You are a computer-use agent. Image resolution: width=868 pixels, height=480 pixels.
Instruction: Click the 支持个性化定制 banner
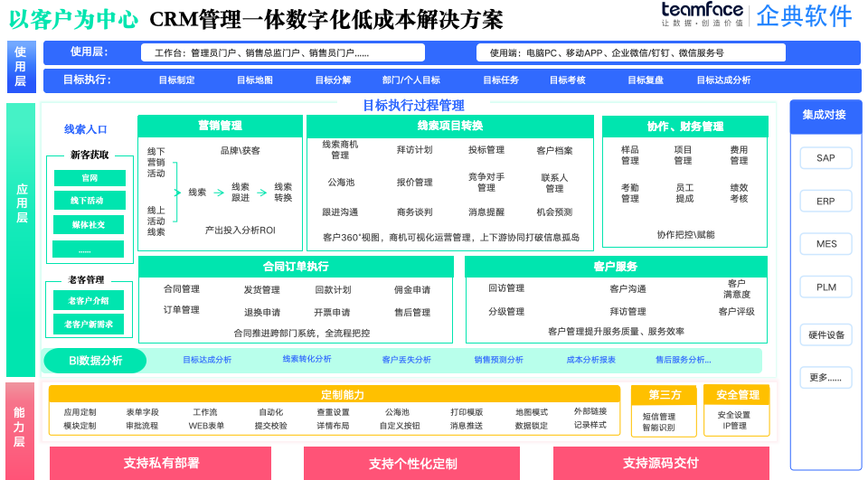[412, 464]
